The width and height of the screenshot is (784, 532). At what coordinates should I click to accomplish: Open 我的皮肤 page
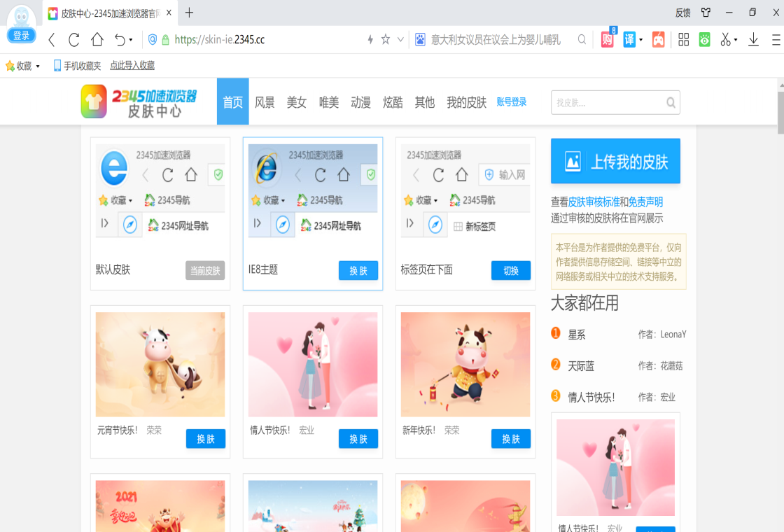tap(466, 102)
